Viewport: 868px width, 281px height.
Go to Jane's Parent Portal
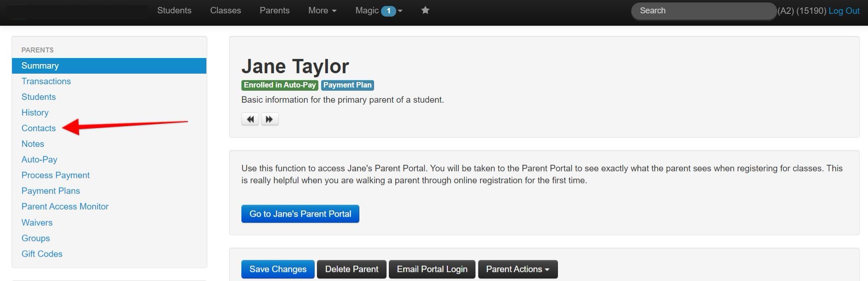tap(300, 214)
